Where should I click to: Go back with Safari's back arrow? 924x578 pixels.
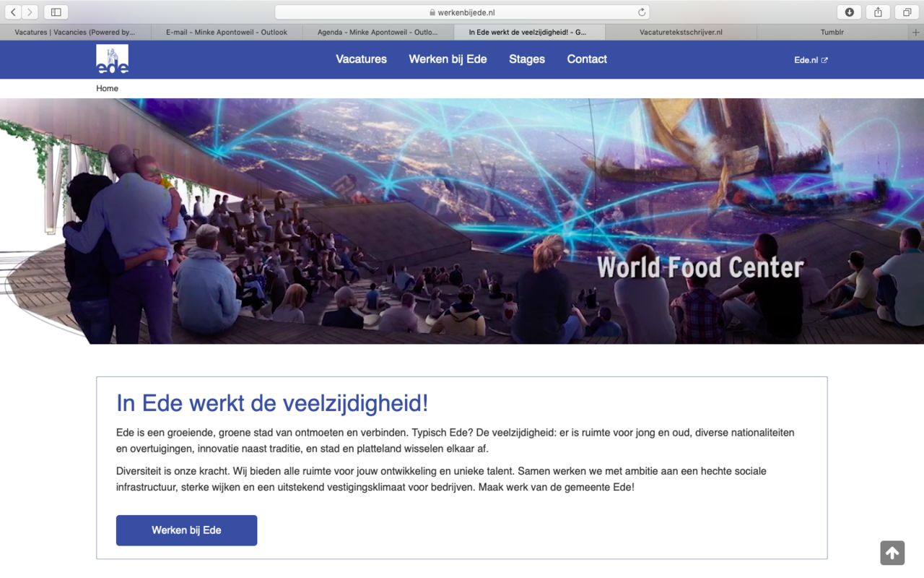pos(13,12)
